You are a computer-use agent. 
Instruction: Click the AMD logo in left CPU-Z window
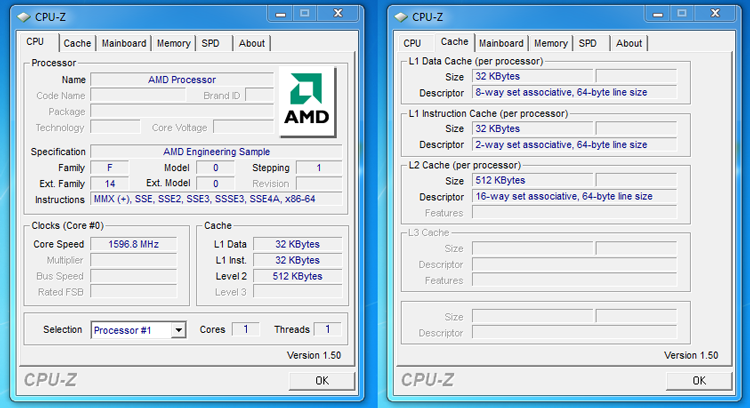(x=307, y=101)
